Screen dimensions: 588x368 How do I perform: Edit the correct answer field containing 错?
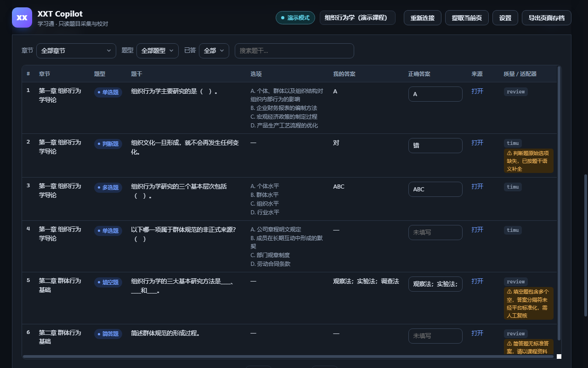(x=435, y=145)
